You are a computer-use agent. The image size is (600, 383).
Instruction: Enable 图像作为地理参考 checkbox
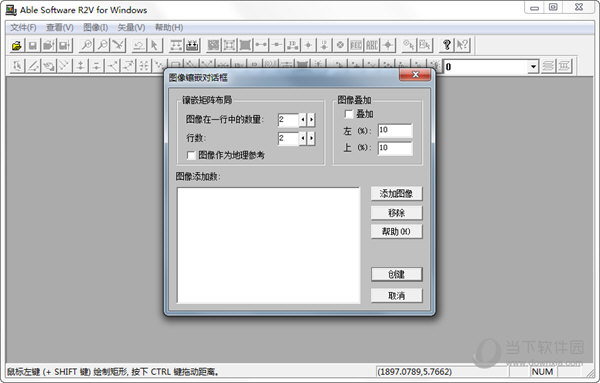191,155
